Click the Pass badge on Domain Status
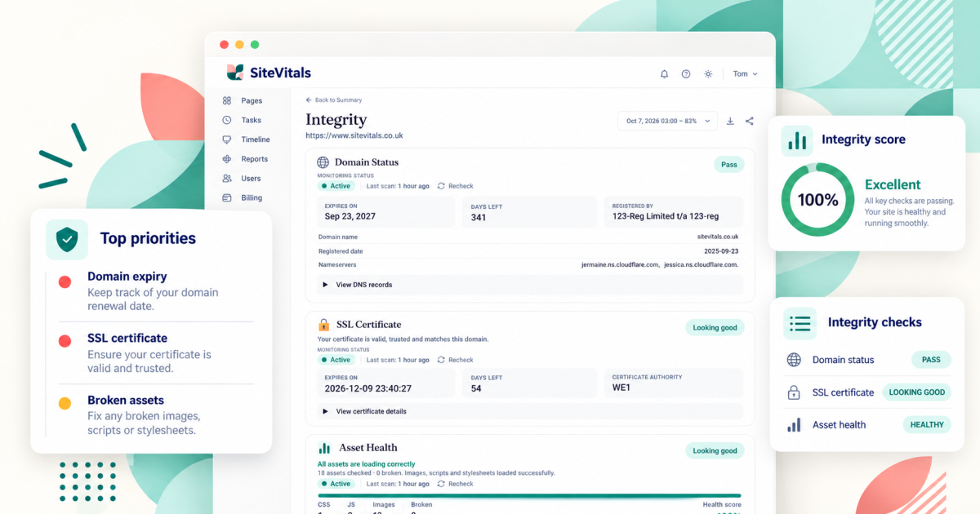This screenshot has width=980, height=514. point(728,164)
